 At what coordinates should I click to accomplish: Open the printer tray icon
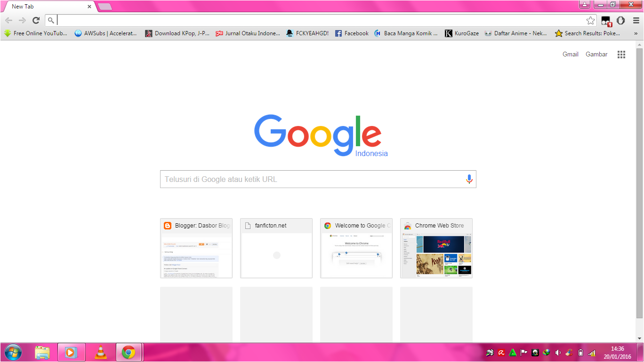pos(491,353)
